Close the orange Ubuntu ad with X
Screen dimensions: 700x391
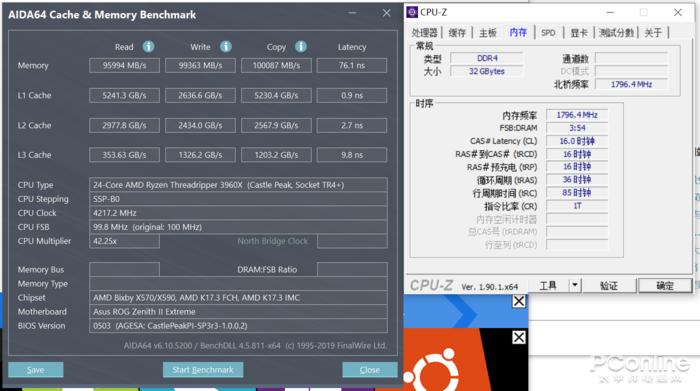pos(519,337)
